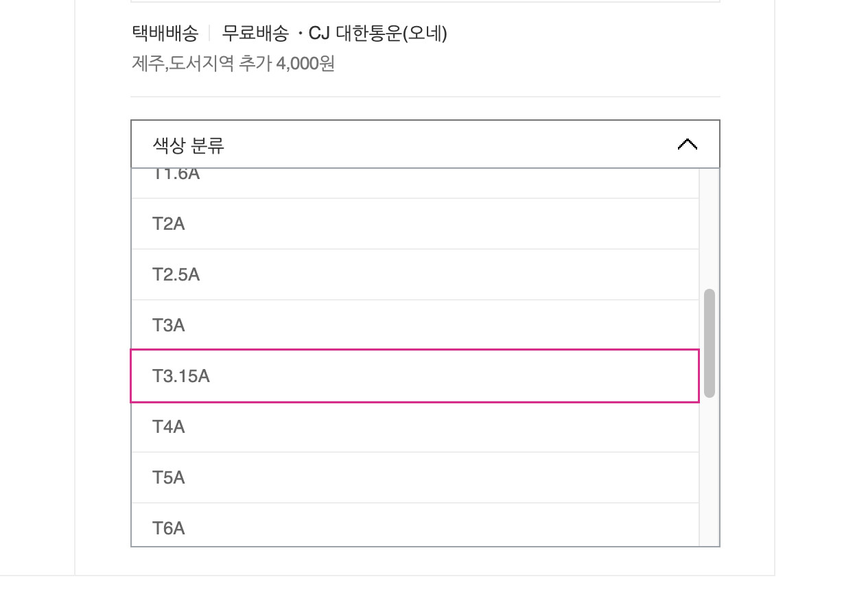
Task: Select the T2A option
Action: tap(415, 224)
